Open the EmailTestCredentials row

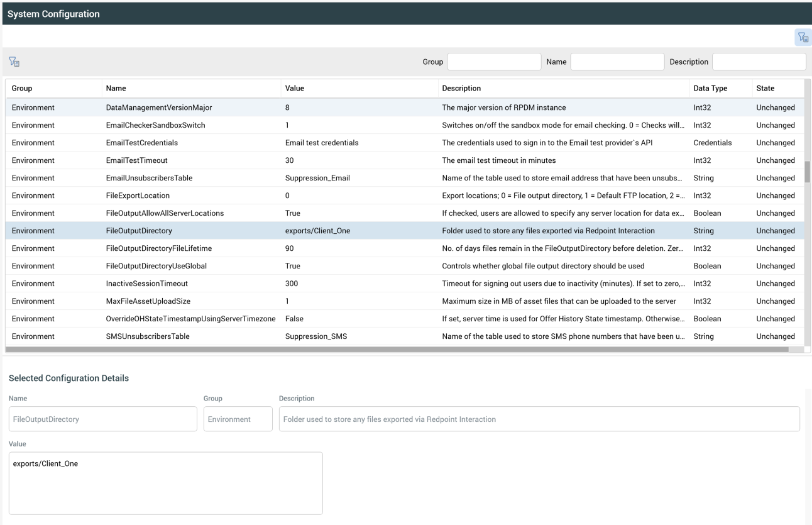[142, 143]
